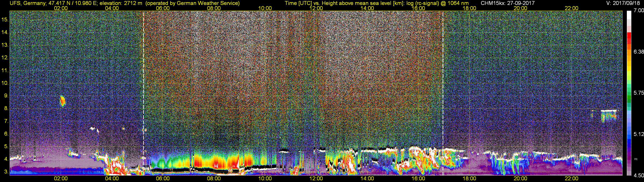The height and width of the screenshot is (182, 644).
Task: Click the '6.38' color scale value
Action: [639, 52]
